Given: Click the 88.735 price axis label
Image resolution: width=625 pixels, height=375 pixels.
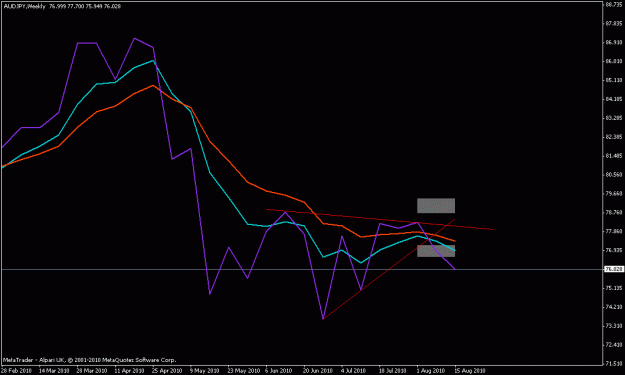Looking at the screenshot, I should (x=614, y=5).
